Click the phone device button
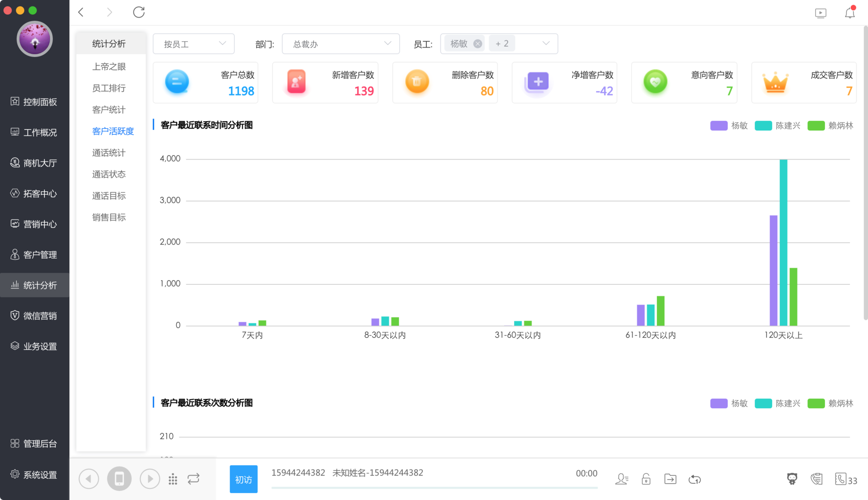The image size is (868, 500). pyautogui.click(x=119, y=479)
